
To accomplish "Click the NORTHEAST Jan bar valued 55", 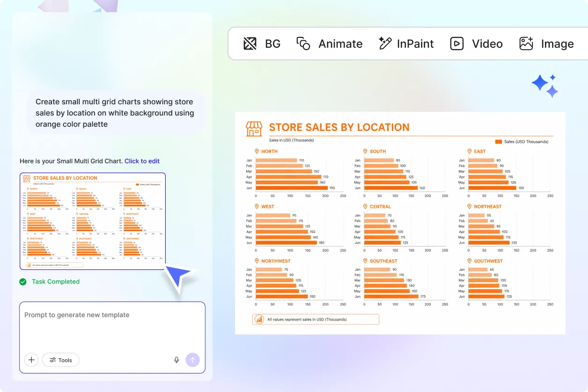I will coord(476,215).
